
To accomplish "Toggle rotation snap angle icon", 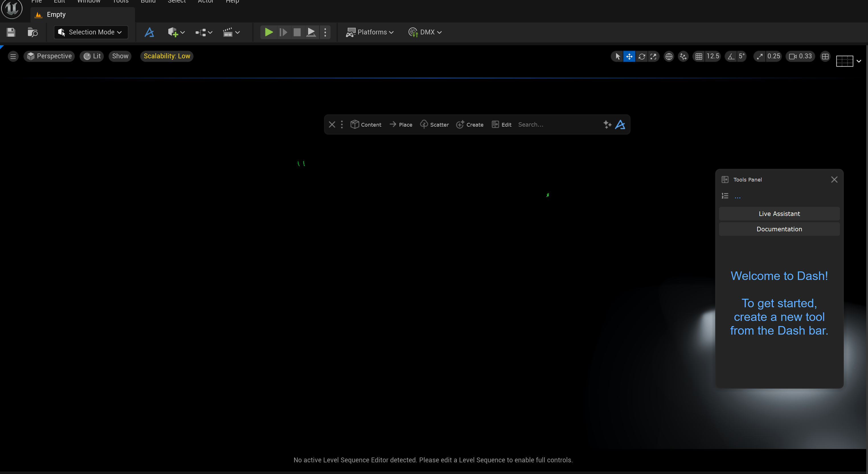I will (731, 57).
